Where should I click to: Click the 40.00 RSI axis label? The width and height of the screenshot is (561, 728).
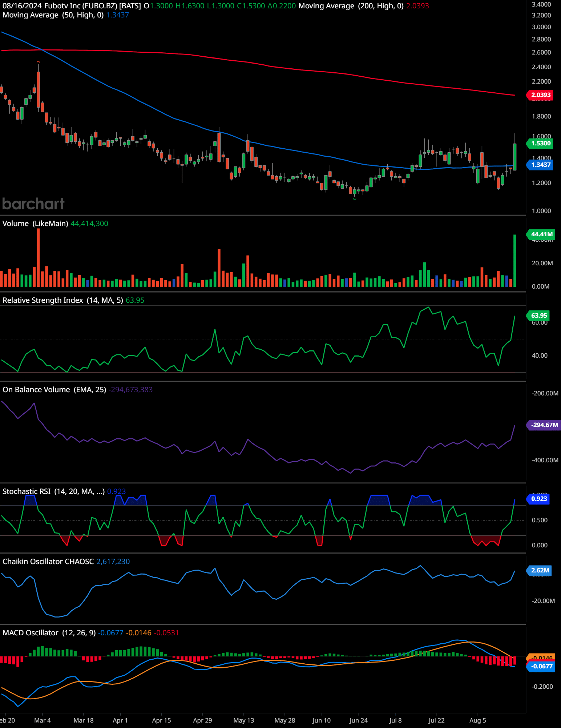[x=540, y=355]
